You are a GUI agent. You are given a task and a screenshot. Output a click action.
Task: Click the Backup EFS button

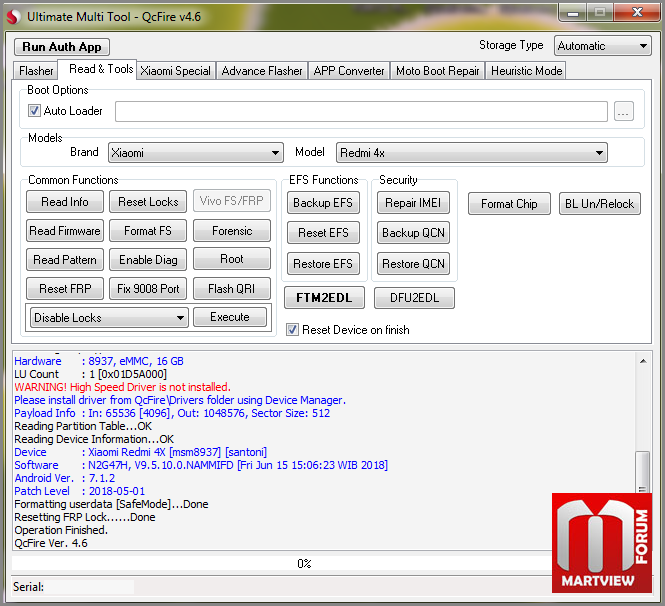pyautogui.click(x=324, y=203)
